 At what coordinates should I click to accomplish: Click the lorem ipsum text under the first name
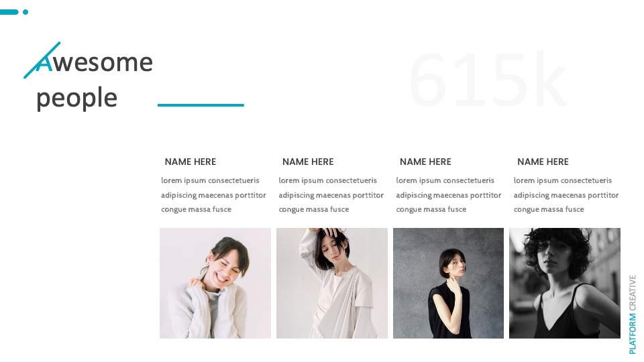(213, 195)
